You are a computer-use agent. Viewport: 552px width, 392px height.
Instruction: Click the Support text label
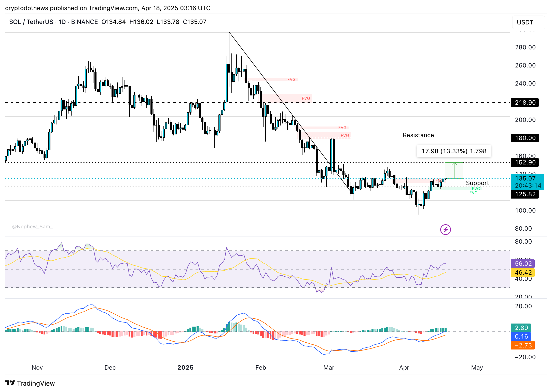[x=477, y=183]
